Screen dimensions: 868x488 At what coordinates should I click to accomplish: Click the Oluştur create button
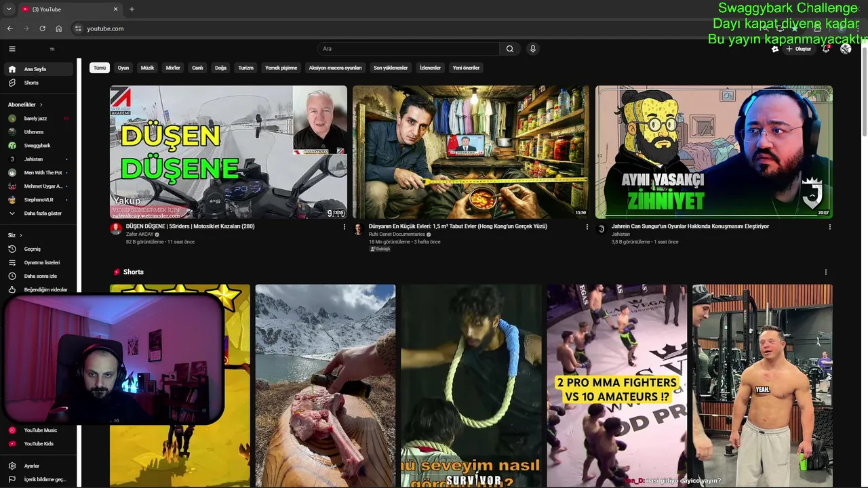click(x=798, y=49)
